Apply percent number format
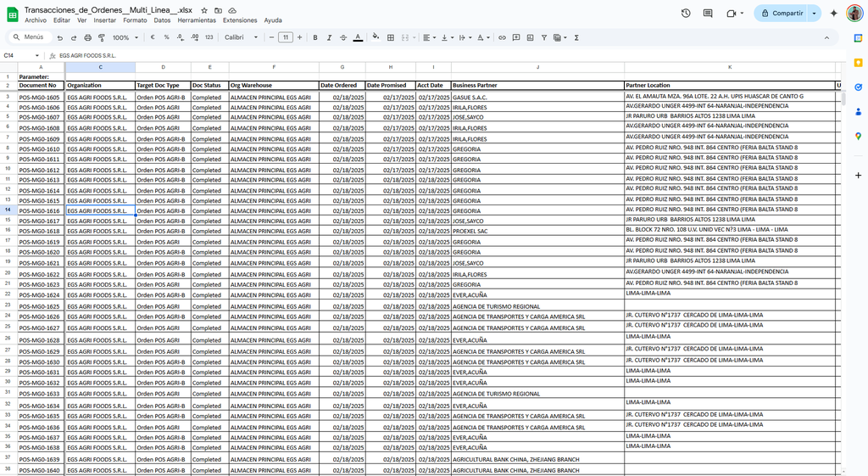This screenshot has width=868, height=476. [166, 37]
